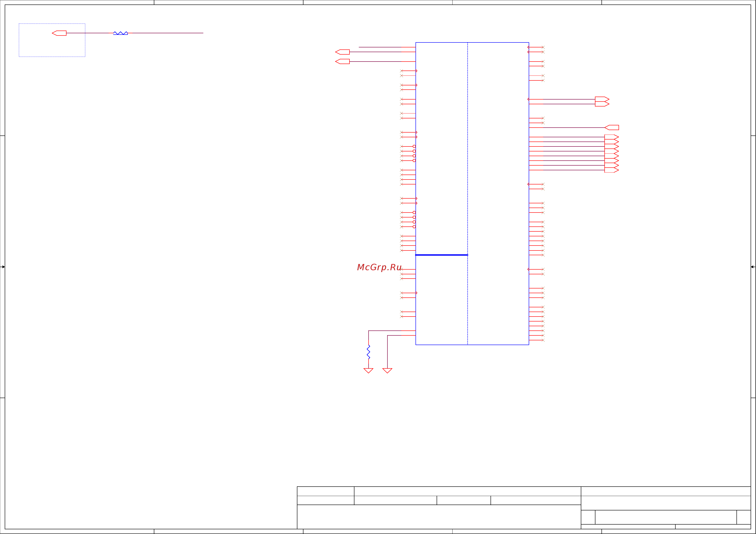Viewport: 756px width, 534px height.
Task: Select the upper input port left of IC
Action: point(343,52)
